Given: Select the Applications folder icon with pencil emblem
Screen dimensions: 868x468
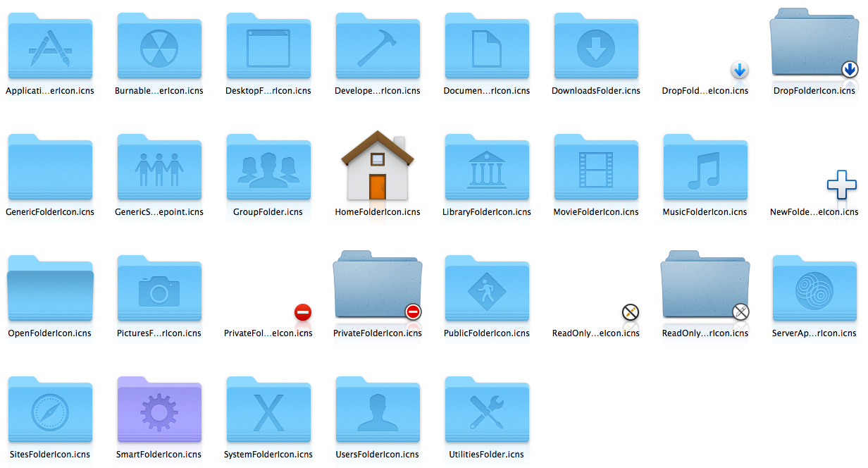Looking at the screenshot, I should point(50,45).
